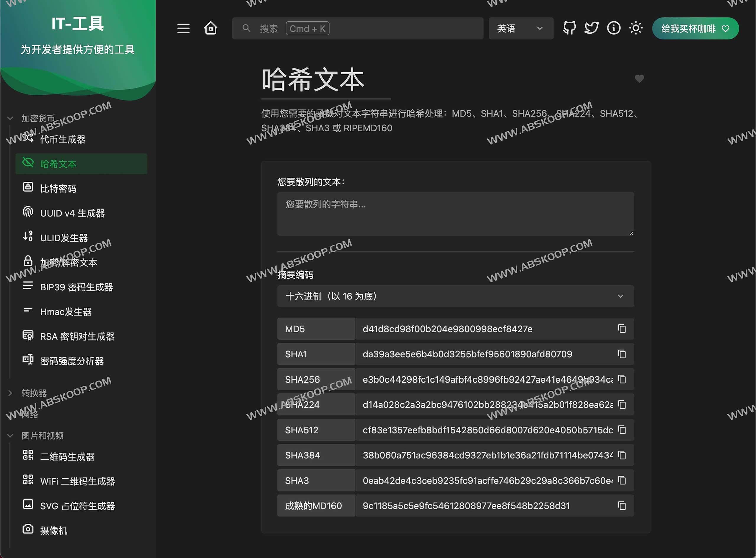Viewport: 756px width, 558px height.
Task: Open the about info icon
Action: [614, 28]
